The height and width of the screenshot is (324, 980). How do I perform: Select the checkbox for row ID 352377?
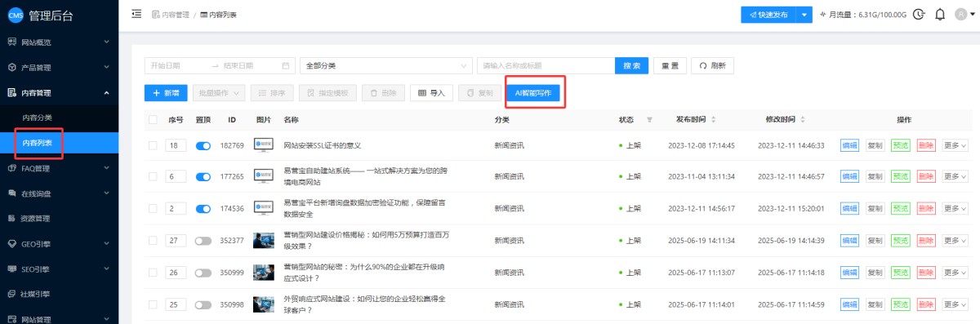[153, 240]
